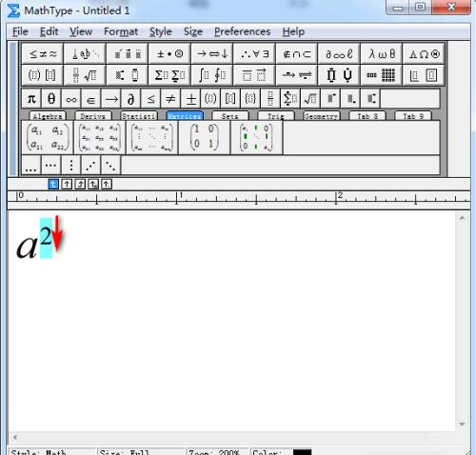Switch to the Algebra tab
The image size is (476, 455).
48,116
